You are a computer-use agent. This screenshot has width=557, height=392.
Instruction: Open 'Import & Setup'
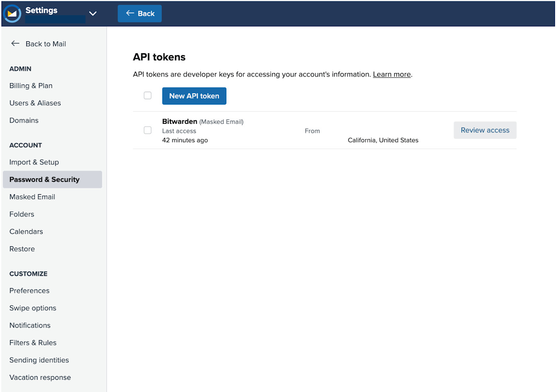[34, 162]
